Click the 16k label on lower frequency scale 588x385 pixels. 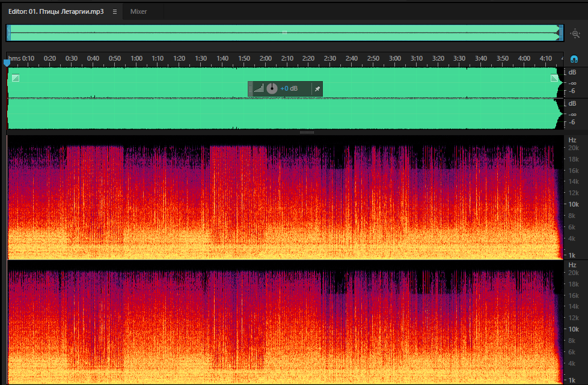point(574,296)
